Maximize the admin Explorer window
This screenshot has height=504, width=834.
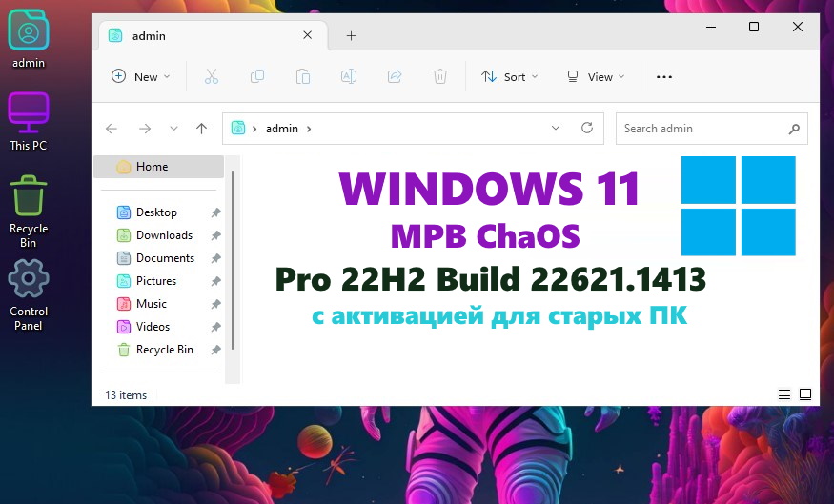754,27
